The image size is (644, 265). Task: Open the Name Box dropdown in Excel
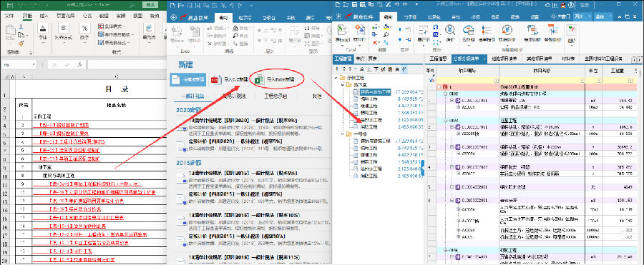pyautogui.click(x=34, y=65)
